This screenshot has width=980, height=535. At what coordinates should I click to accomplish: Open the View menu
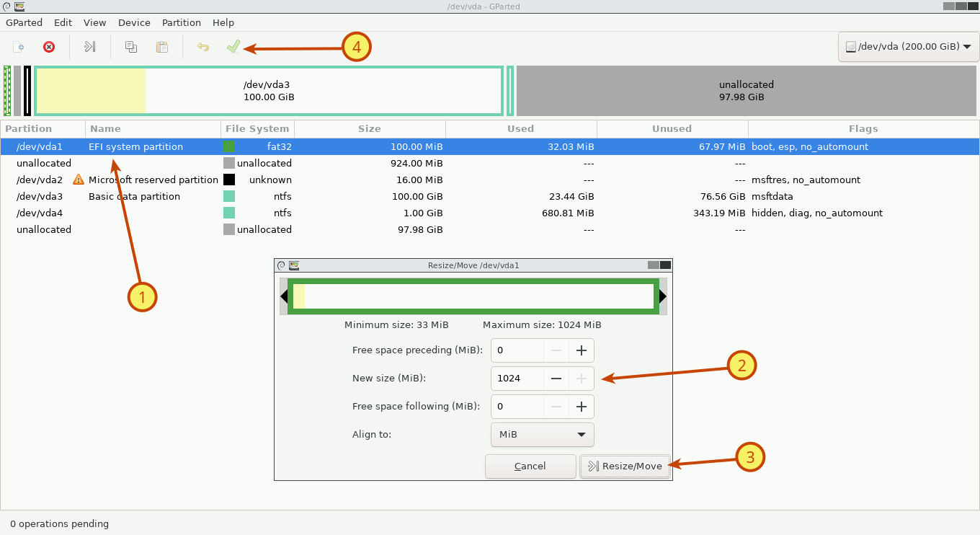pyautogui.click(x=94, y=22)
